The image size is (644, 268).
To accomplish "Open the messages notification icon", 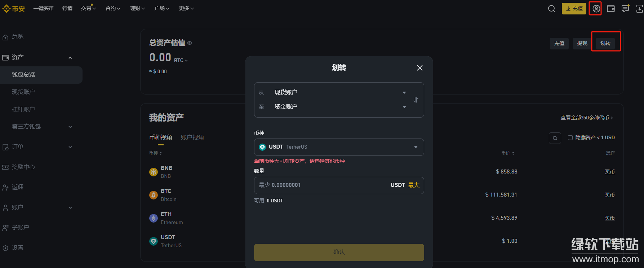I will [625, 9].
